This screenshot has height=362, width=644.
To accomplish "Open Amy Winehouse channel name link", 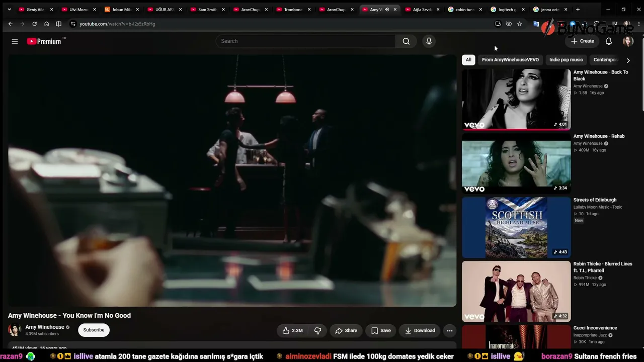I will 45,327.
